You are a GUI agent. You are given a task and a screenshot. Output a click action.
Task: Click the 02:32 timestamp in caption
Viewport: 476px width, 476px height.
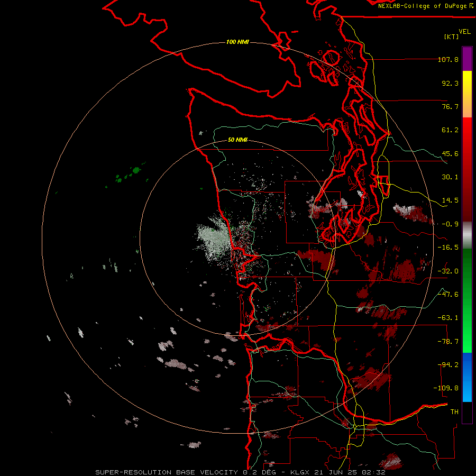click(375, 472)
